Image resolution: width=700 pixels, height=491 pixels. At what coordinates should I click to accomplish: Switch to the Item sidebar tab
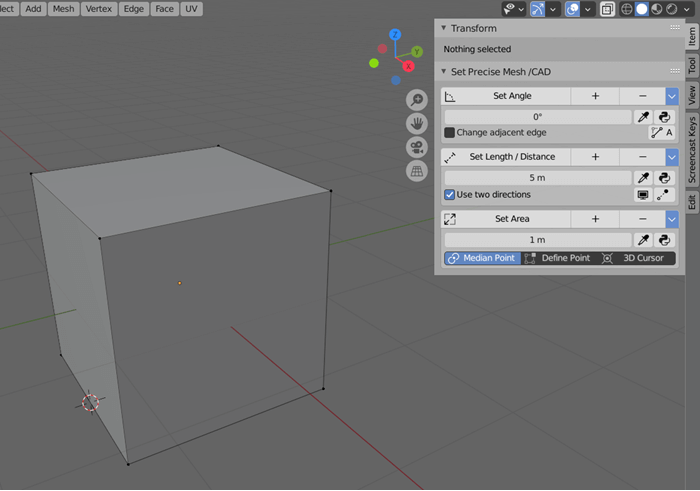click(692, 36)
